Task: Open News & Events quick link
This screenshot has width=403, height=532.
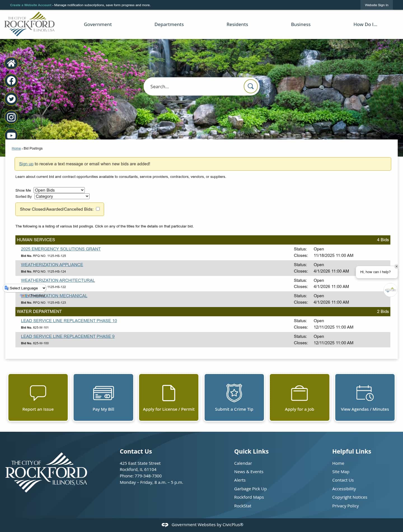Action: click(249, 472)
